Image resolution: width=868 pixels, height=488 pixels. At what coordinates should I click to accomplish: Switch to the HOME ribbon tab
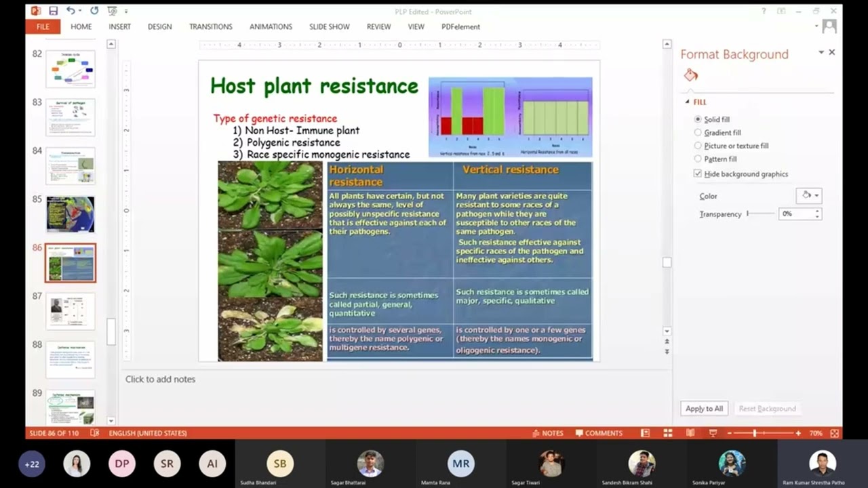point(81,26)
